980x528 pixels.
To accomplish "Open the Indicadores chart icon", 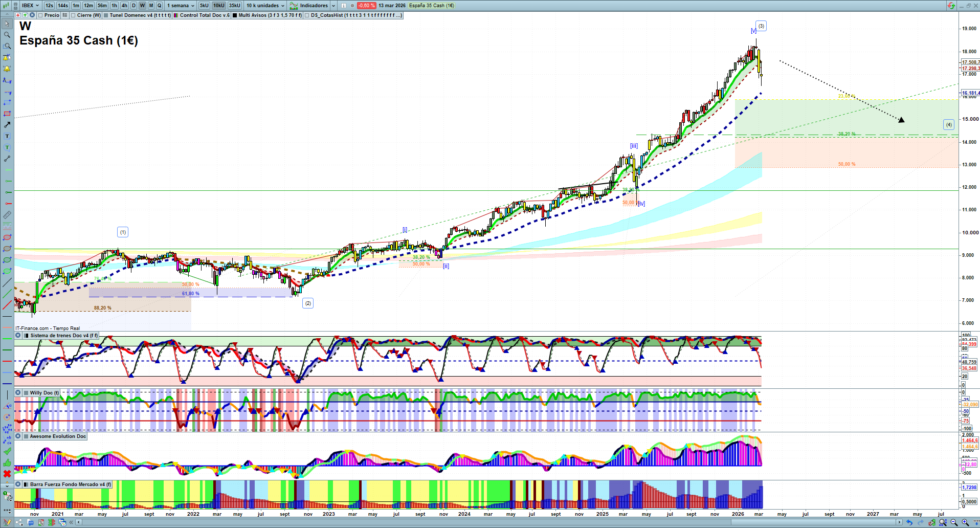I will [x=294, y=6].
